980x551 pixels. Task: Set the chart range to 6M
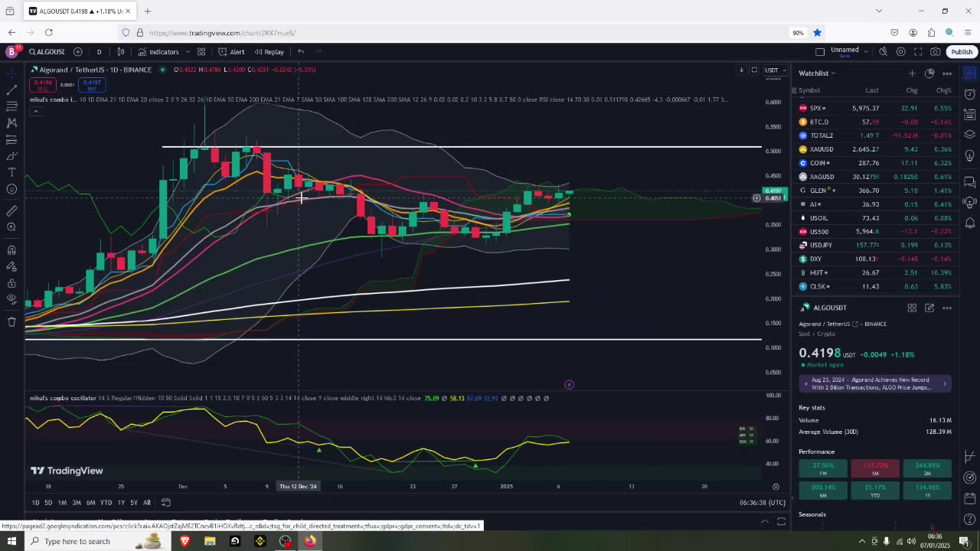click(90, 503)
